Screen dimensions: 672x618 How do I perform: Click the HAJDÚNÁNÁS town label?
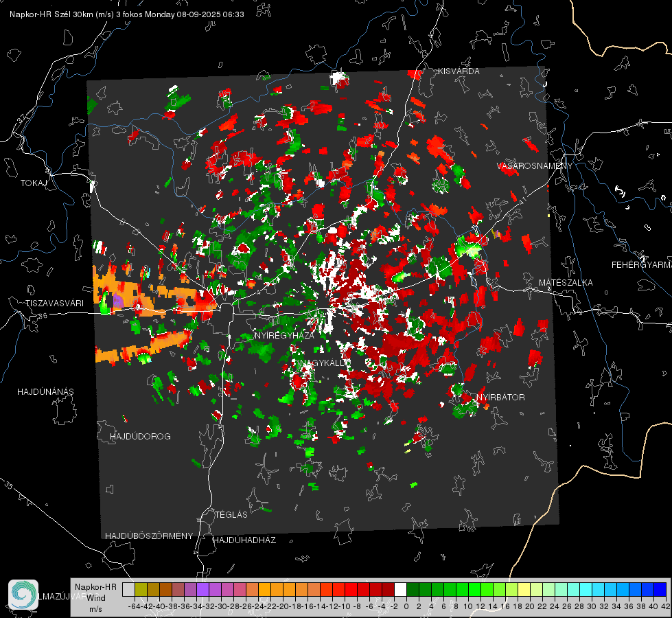click(x=45, y=391)
